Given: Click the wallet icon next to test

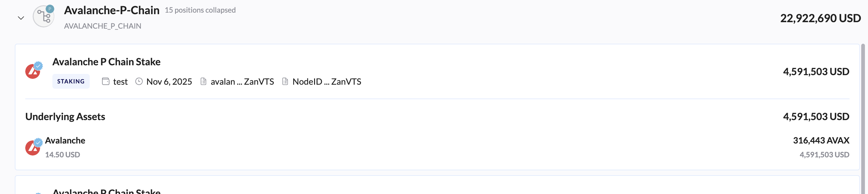Looking at the screenshot, I should (105, 82).
